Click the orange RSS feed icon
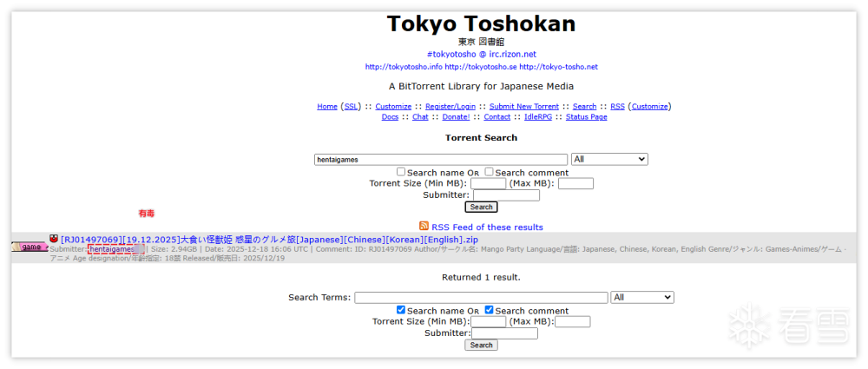This screenshot has width=868, height=369. [x=424, y=227]
